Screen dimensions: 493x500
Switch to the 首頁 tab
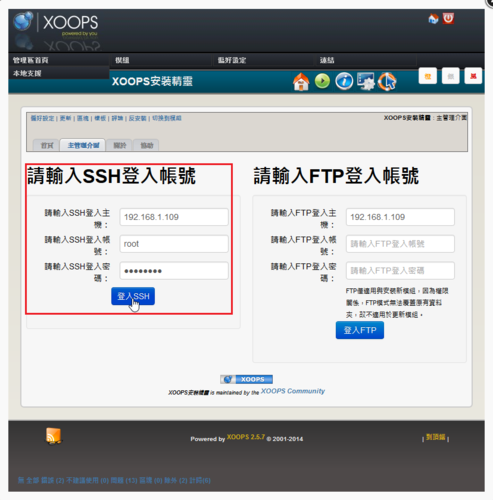click(47, 145)
